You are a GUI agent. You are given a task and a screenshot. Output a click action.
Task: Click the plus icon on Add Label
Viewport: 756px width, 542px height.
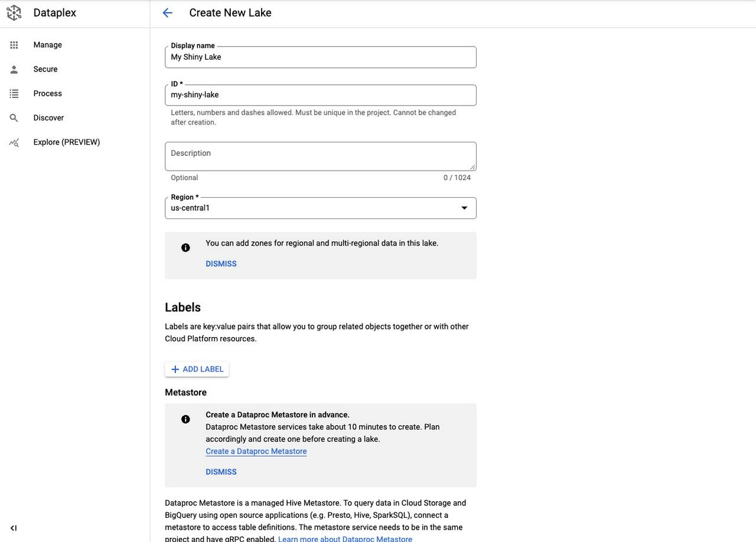pyautogui.click(x=175, y=370)
